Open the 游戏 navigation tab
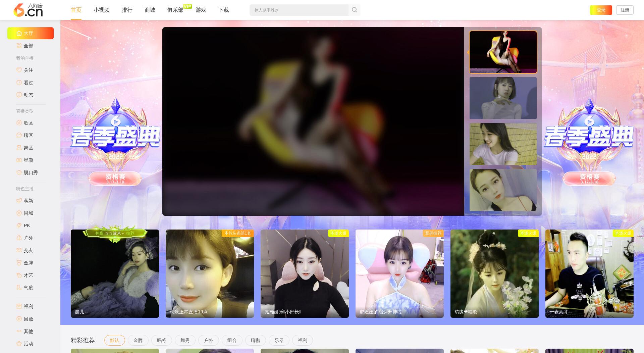Image resolution: width=644 pixels, height=353 pixels. point(201,10)
